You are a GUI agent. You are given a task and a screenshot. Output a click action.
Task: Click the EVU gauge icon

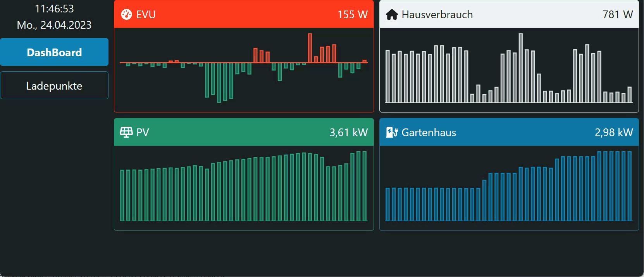click(126, 14)
